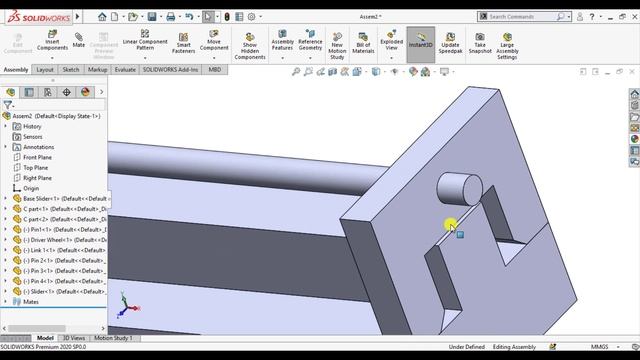The image size is (640, 360).
Task: Click the feature tree horizontal scrollbar
Action: click(x=37, y=328)
